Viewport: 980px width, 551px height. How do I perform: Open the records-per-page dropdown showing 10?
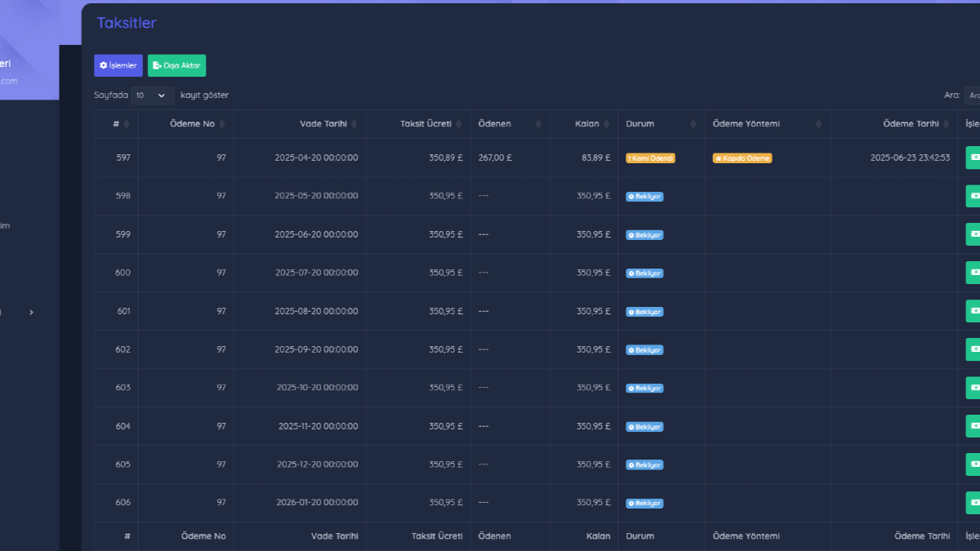pyautogui.click(x=153, y=96)
